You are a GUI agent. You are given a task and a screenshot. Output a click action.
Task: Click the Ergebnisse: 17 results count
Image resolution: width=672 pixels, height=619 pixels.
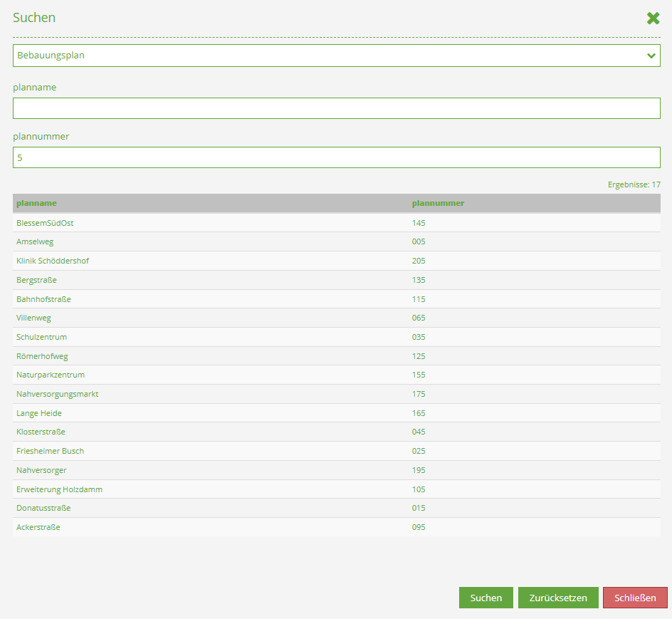[x=634, y=185]
